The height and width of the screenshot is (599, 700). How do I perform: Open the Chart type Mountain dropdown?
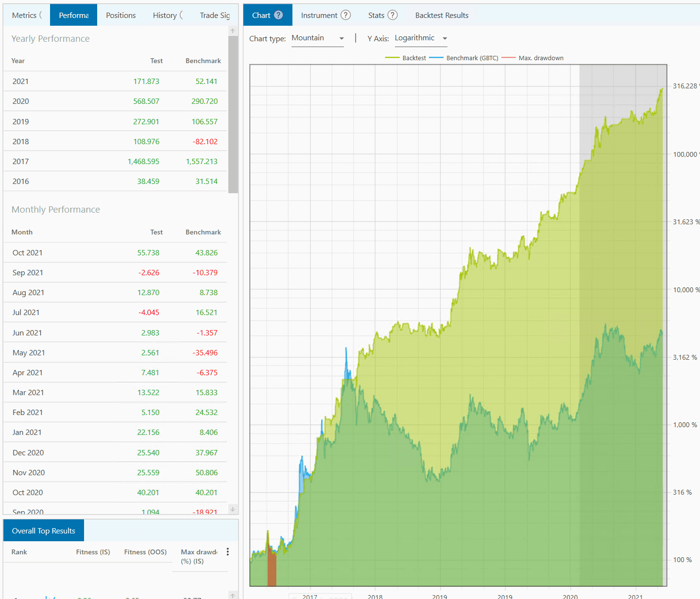[318, 38]
